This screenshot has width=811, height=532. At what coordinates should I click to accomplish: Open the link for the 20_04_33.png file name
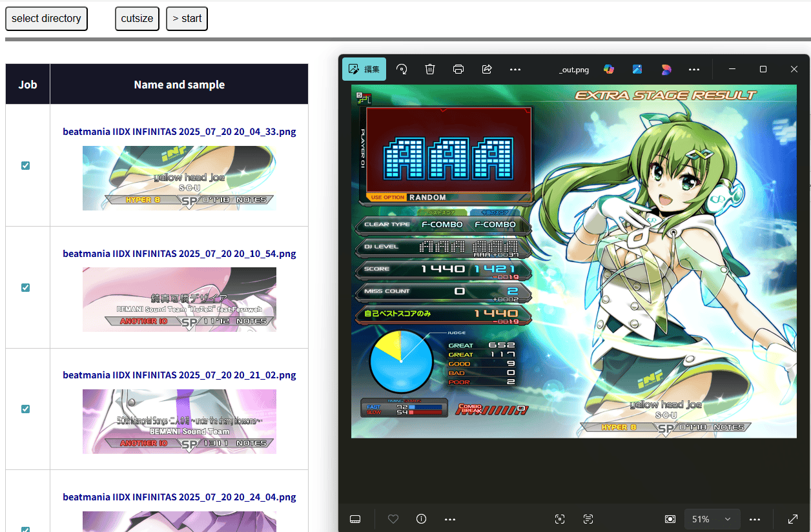180,132
